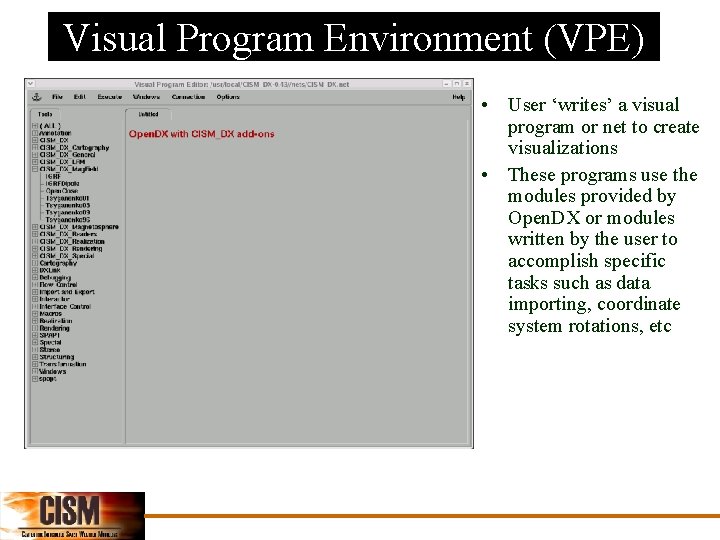Screen dimensions: 720x540
Task: Select the Untitled canvas tab
Action: click(x=148, y=114)
